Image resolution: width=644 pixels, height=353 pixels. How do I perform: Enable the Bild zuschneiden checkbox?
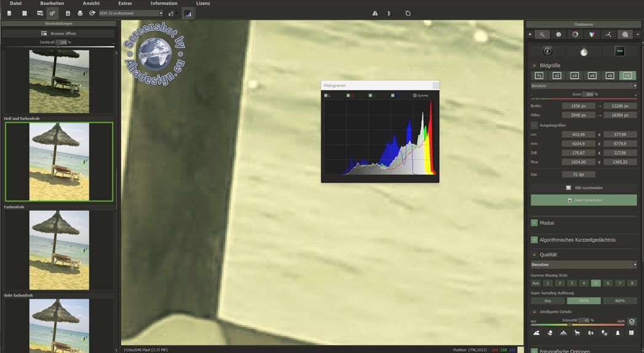coord(568,188)
